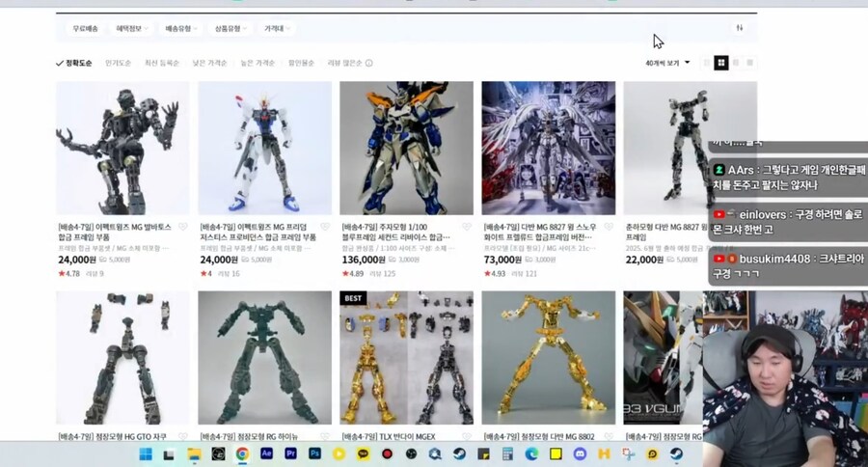
Task: Open Premiere Pro in the taskbar
Action: pos(290,453)
